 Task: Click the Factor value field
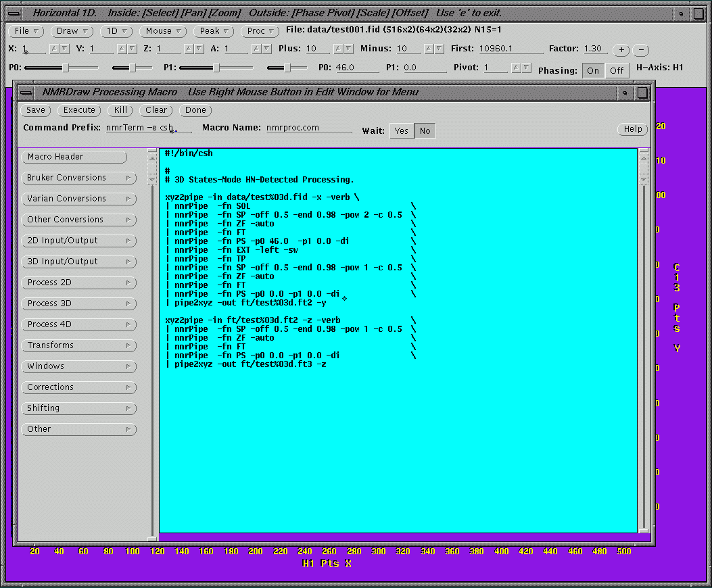(x=596, y=49)
